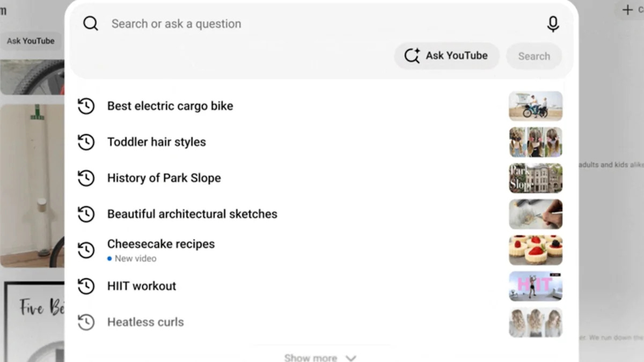The image size is (644, 362).
Task: Open the electric cargo bike thumbnail
Action: pos(536,106)
